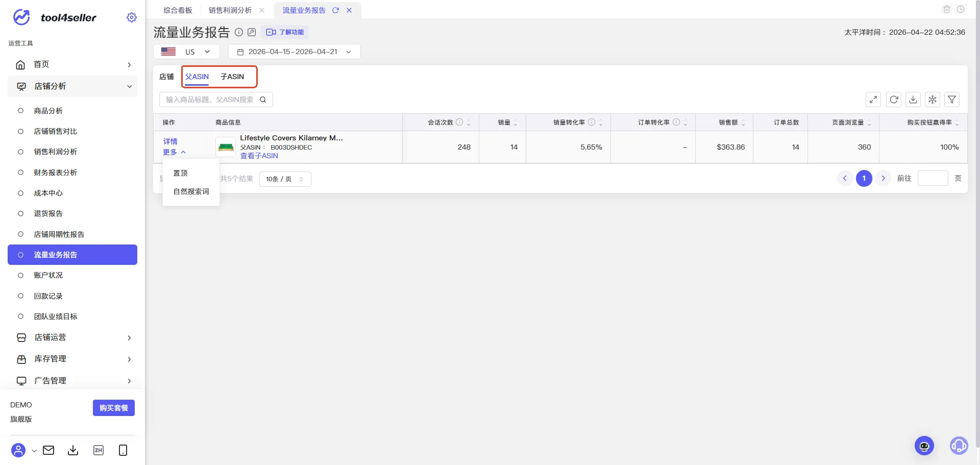Close the 销售利润分析 tab
The image size is (980, 465).
262,10
